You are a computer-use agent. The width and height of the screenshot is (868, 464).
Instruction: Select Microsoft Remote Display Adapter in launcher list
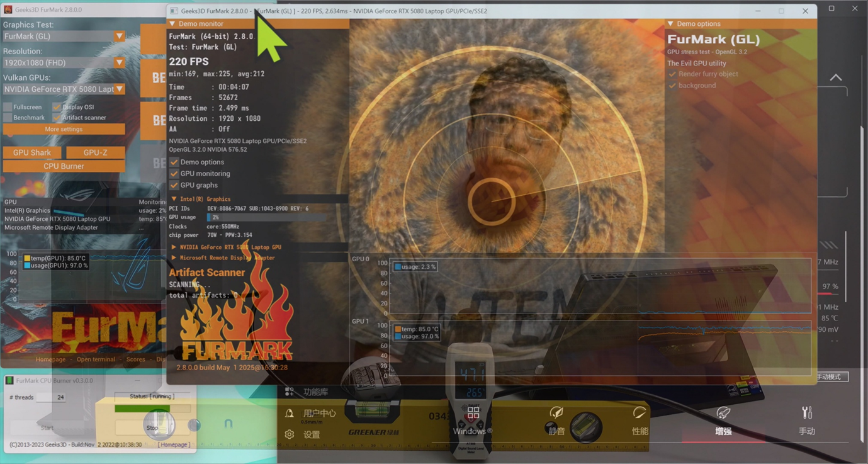pos(51,227)
